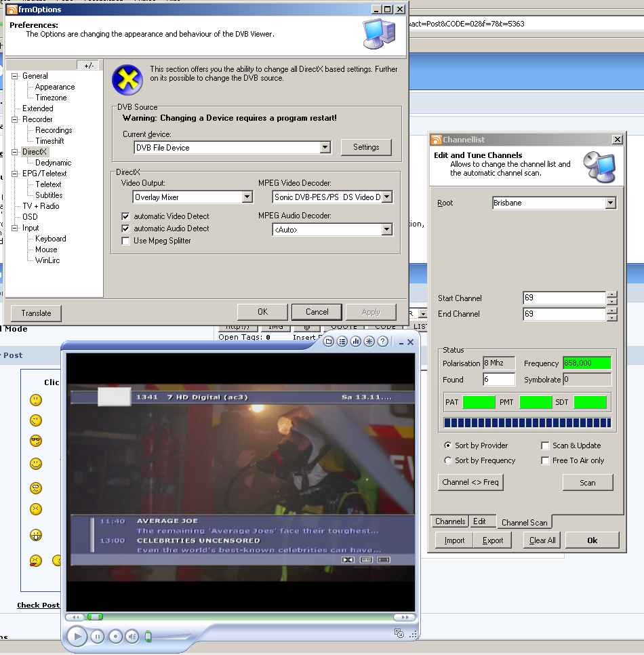Image resolution: width=644 pixels, height=655 pixels.
Task: Switch to the Channels tab
Action: click(450, 521)
